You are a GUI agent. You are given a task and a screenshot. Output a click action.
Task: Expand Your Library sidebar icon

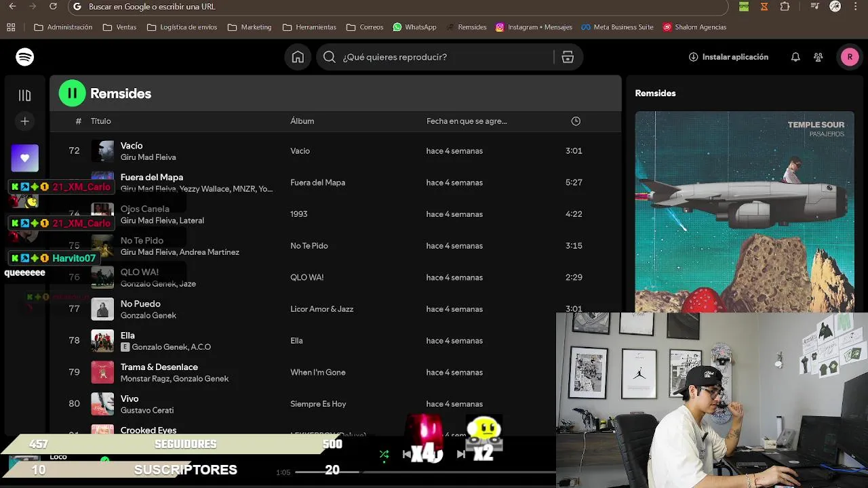(x=25, y=96)
